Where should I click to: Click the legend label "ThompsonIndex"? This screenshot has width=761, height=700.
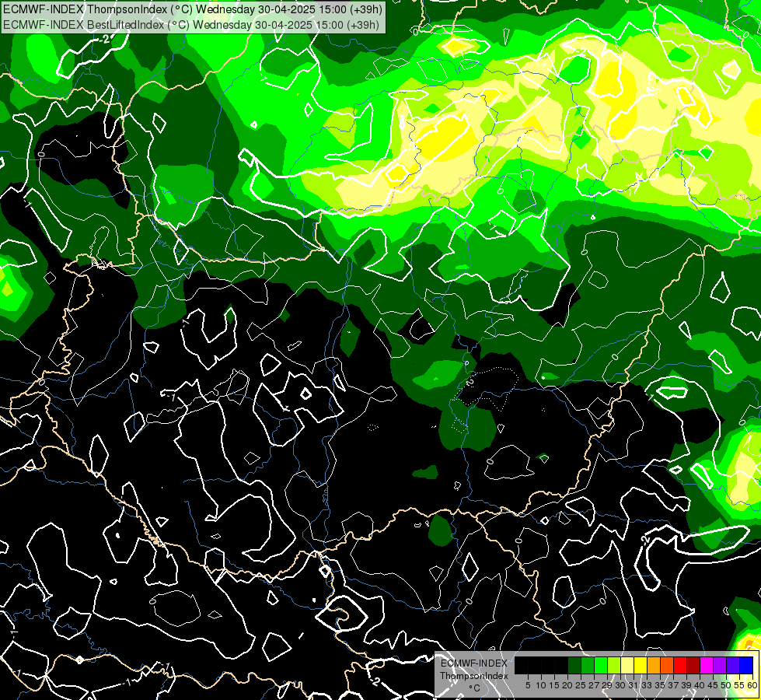pyautogui.click(x=474, y=676)
